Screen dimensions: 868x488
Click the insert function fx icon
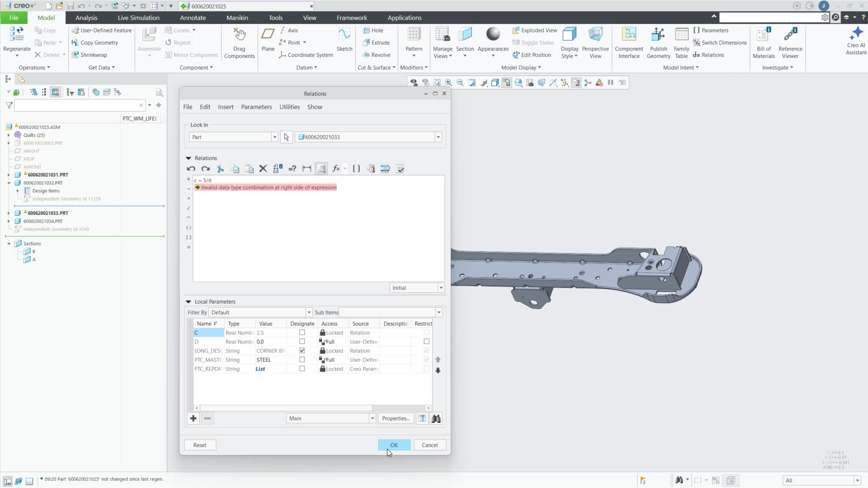[x=336, y=169]
